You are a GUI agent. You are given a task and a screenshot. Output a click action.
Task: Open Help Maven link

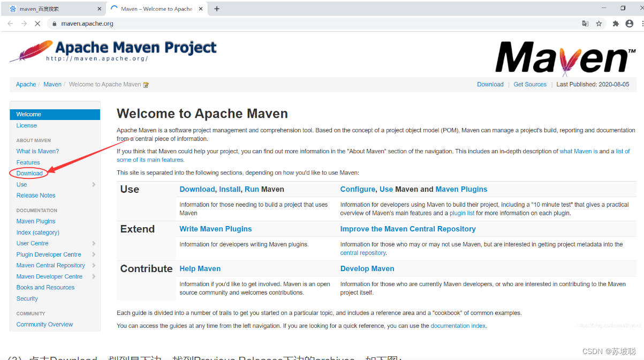click(200, 268)
